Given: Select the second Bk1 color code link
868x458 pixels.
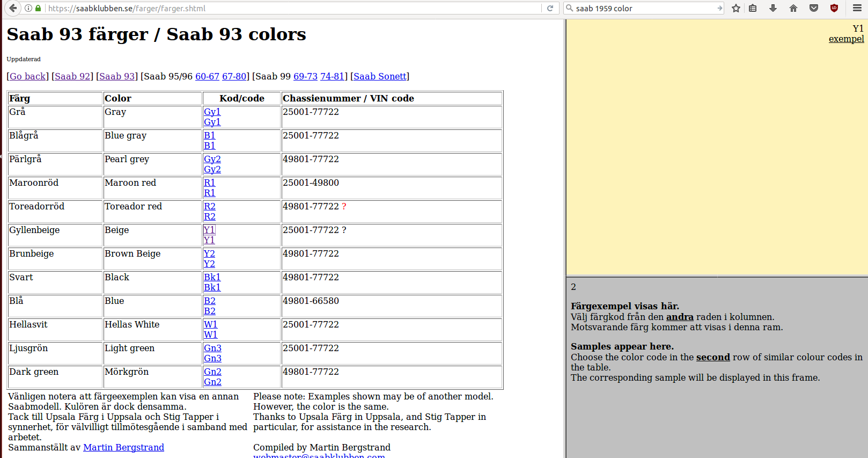Looking at the screenshot, I should click(x=212, y=287).
